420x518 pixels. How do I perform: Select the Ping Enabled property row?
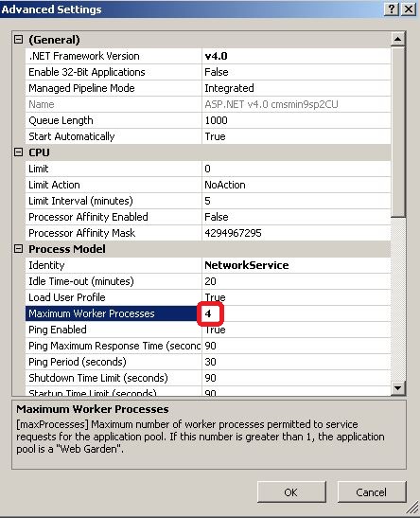pyautogui.click(x=208, y=330)
